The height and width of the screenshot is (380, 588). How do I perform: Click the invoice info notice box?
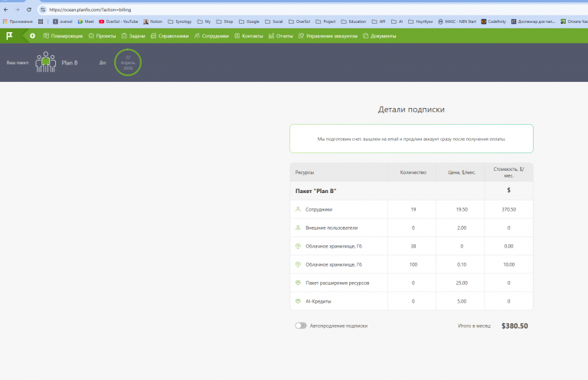[411, 139]
